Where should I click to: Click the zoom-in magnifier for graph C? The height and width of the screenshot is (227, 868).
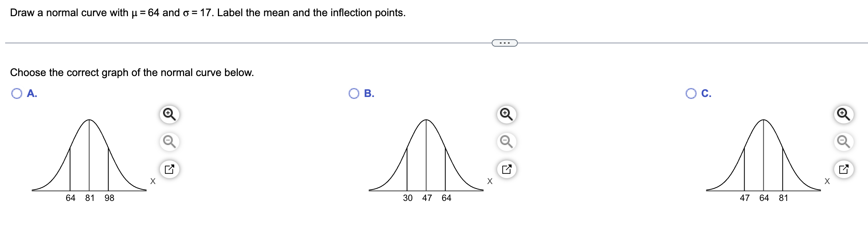(844, 114)
